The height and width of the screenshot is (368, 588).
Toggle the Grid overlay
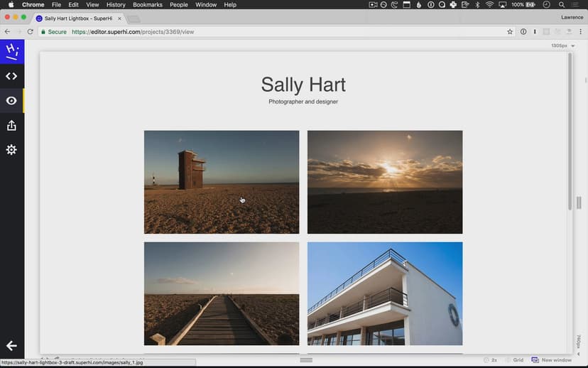[x=515, y=360]
